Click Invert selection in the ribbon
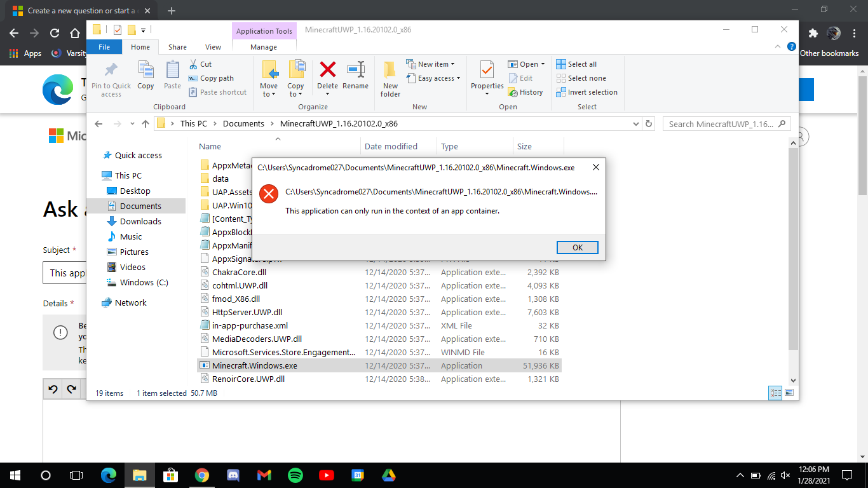This screenshot has height=488, width=868. (x=587, y=91)
